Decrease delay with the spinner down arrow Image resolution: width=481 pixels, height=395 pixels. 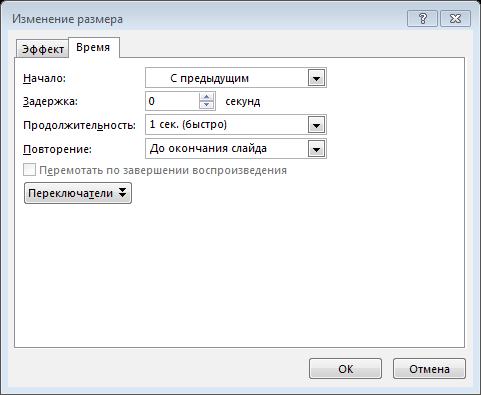(x=207, y=105)
